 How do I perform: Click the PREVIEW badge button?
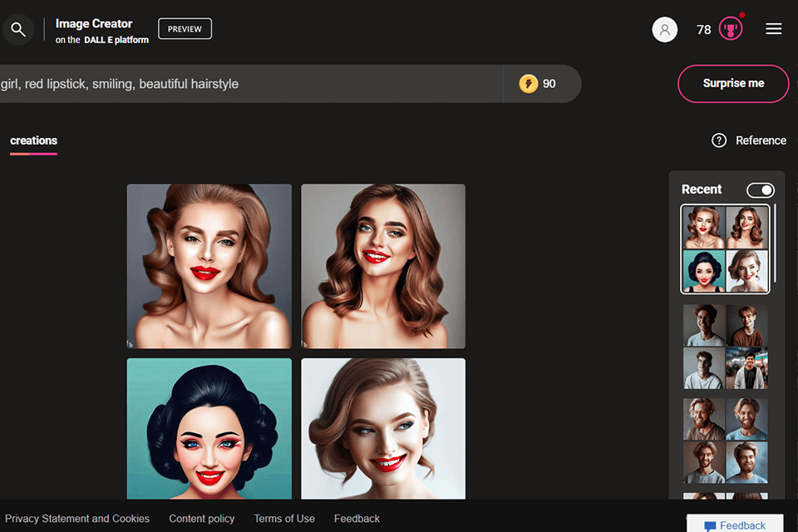(x=185, y=29)
